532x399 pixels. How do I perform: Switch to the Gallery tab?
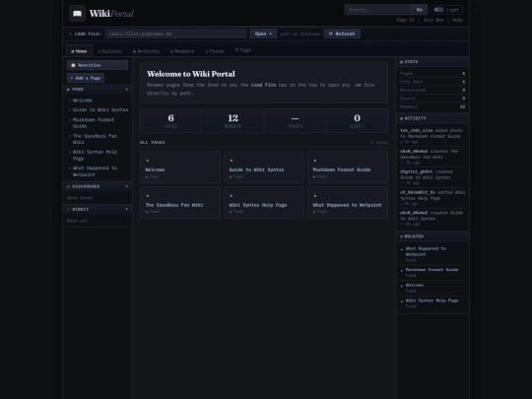pos(109,51)
